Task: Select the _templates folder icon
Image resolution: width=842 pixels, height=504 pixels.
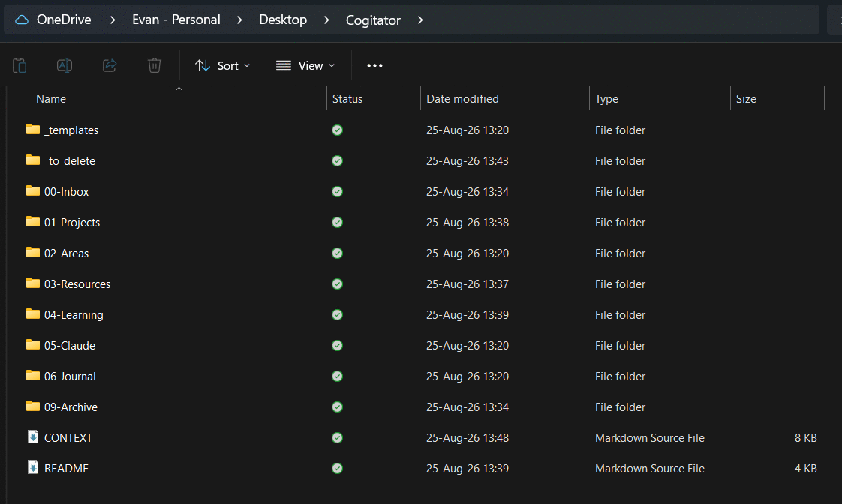Action: [x=33, y=129]
